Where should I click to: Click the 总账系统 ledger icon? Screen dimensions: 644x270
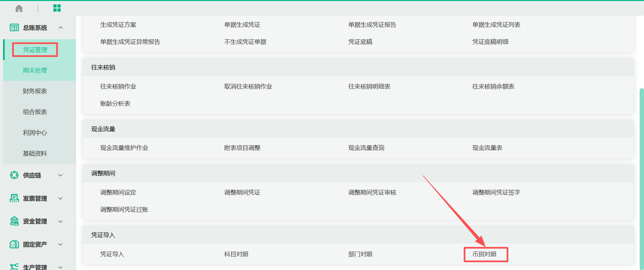click(14, 28)
